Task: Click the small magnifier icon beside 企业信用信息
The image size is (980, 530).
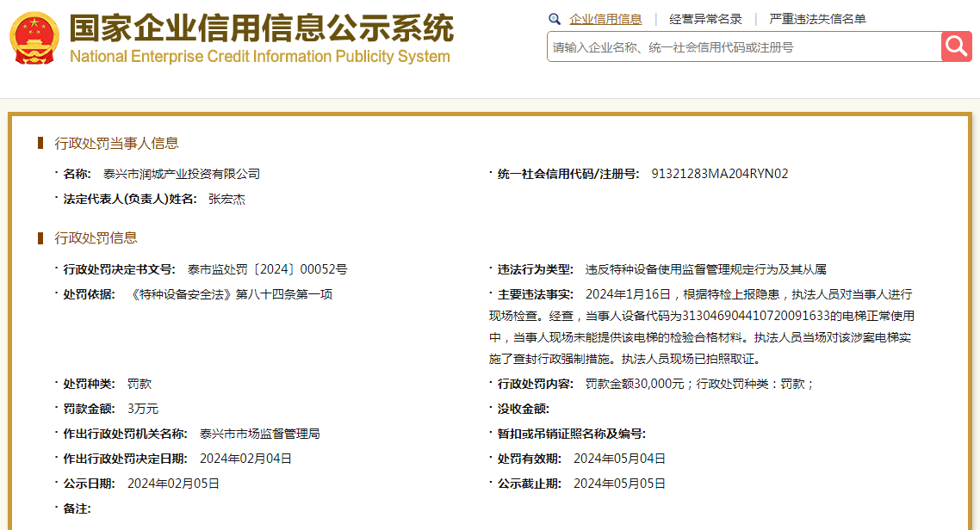Action: click(555, 19)
